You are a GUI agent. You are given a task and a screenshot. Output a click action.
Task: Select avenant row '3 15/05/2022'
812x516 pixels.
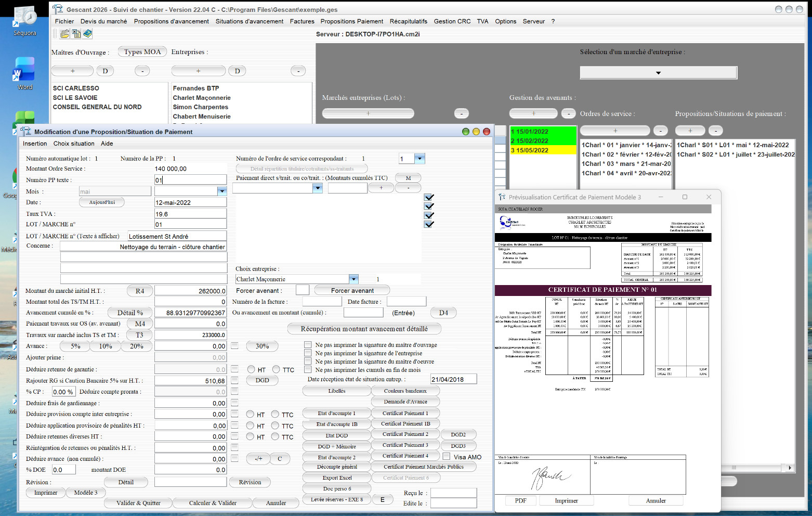click(x=543, y=150)
